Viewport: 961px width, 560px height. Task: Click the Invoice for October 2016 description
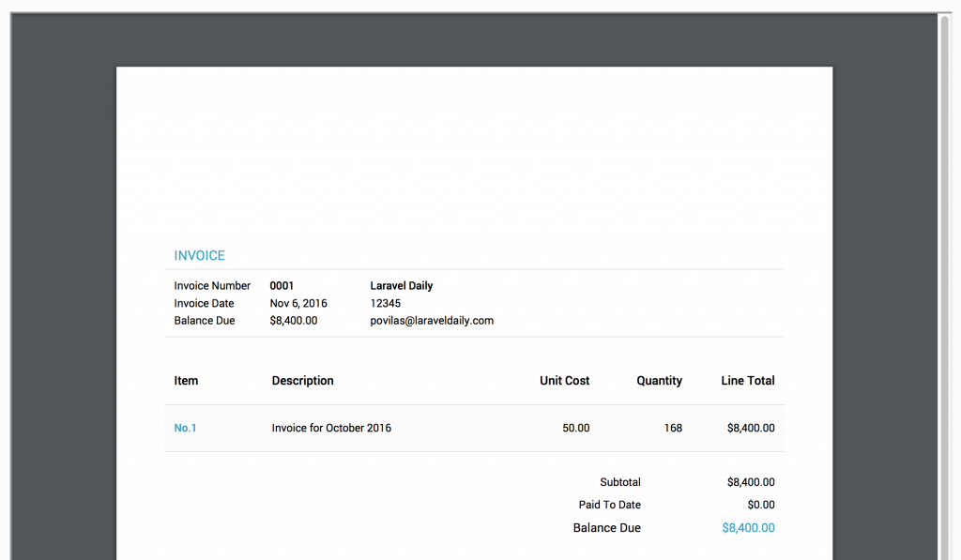pos(330,428)
